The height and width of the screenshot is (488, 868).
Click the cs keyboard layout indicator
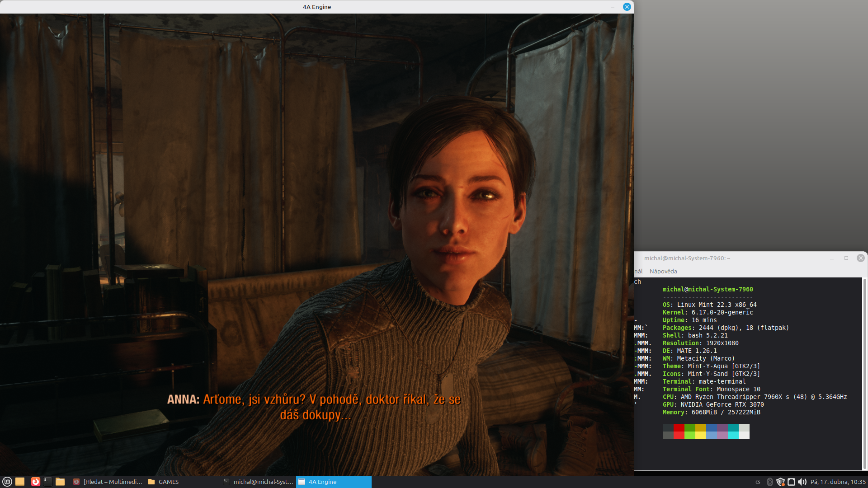coord(758,482)
